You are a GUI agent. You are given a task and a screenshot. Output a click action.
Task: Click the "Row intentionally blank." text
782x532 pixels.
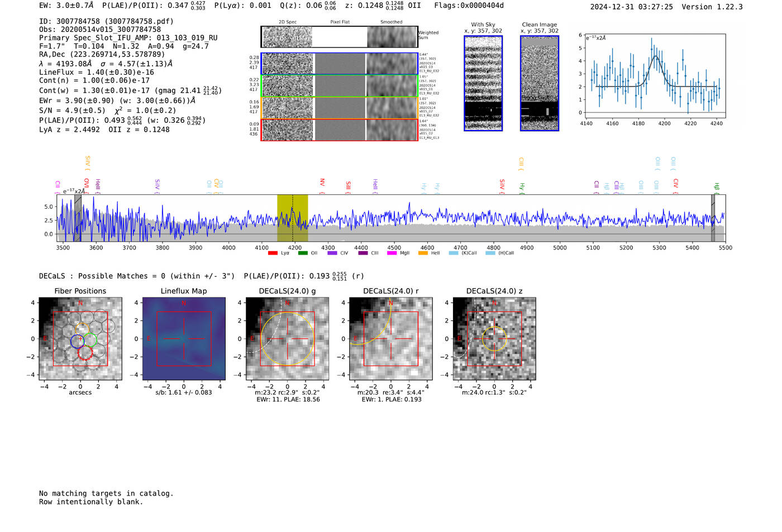click(91, 502)
